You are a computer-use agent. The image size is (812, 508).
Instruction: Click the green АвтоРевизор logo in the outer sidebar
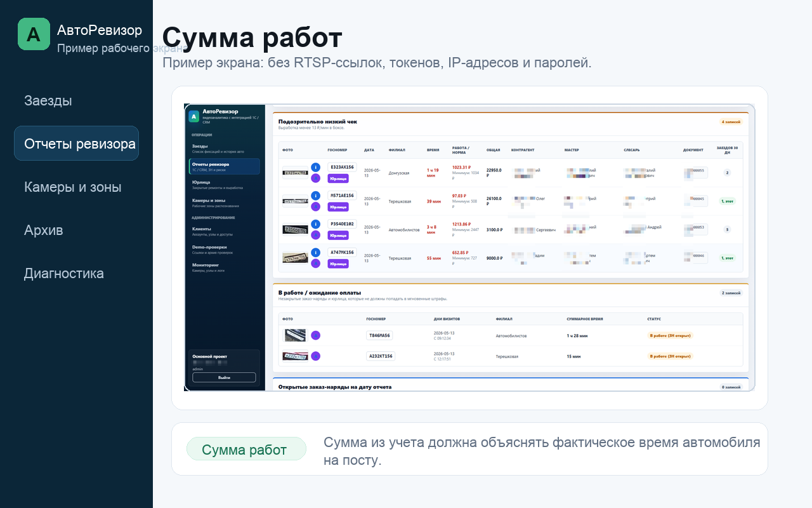pos(34,34)
